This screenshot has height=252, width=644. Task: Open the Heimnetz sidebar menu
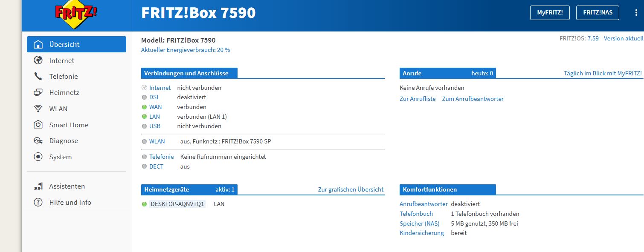click(x=76, y=92)
